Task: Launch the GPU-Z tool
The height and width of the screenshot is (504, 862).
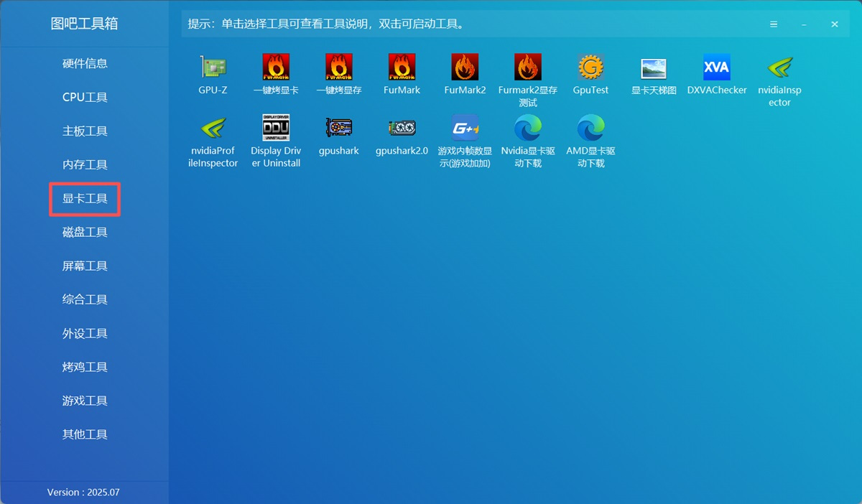Action: tap(212, 72)
